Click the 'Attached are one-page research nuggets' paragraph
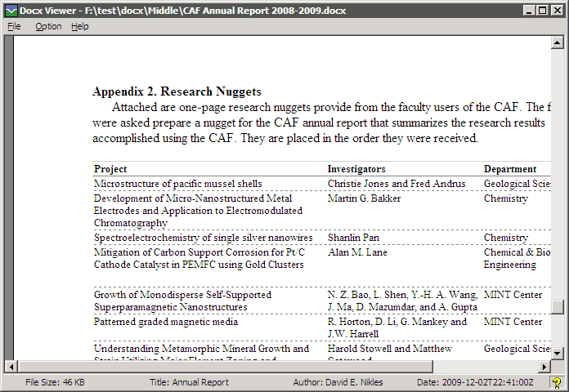The height and width of the screenshot is (392, 569). pyautogui.click(x=321, y=122)
